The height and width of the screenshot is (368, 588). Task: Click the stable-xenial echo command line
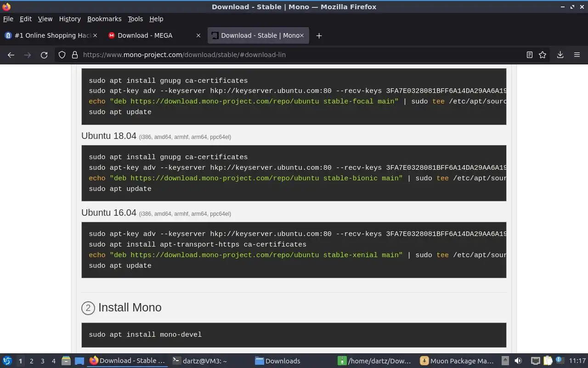297,255
